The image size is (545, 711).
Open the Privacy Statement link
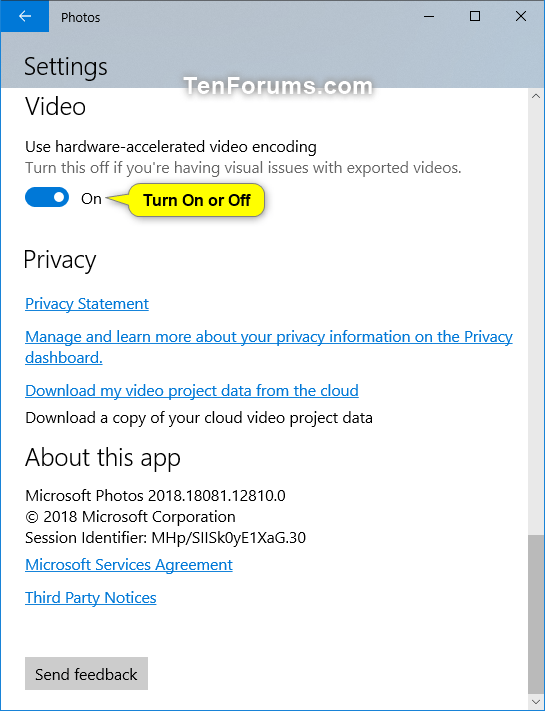[87, 304]
